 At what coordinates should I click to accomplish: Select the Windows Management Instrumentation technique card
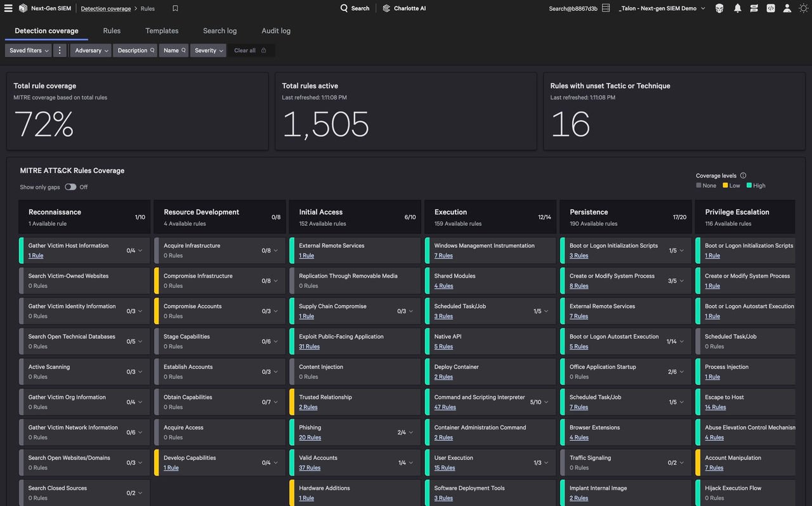pyautogui.click(x=490, y=250)
